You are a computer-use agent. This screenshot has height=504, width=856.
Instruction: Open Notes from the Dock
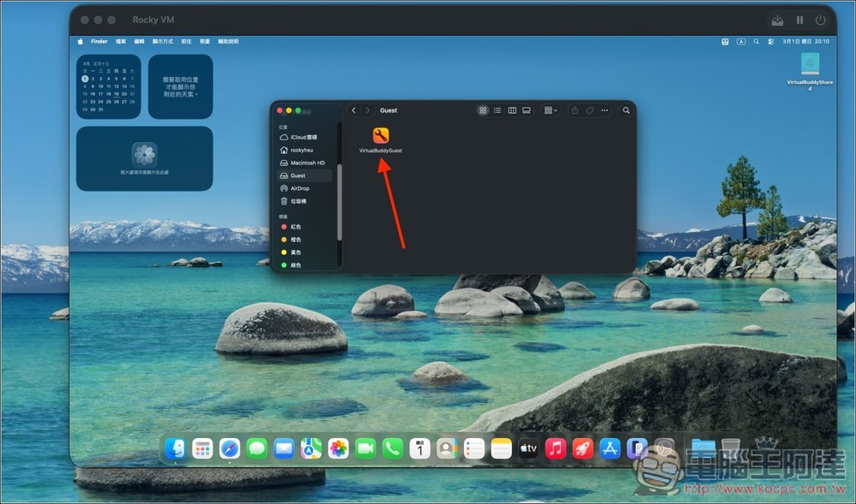click(x=501, y=449)
